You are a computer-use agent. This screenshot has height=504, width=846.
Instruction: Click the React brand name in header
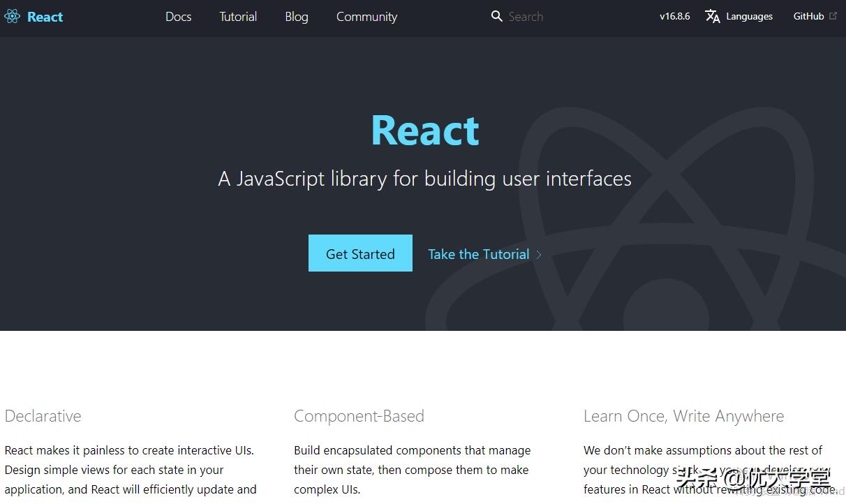point(45,17)
